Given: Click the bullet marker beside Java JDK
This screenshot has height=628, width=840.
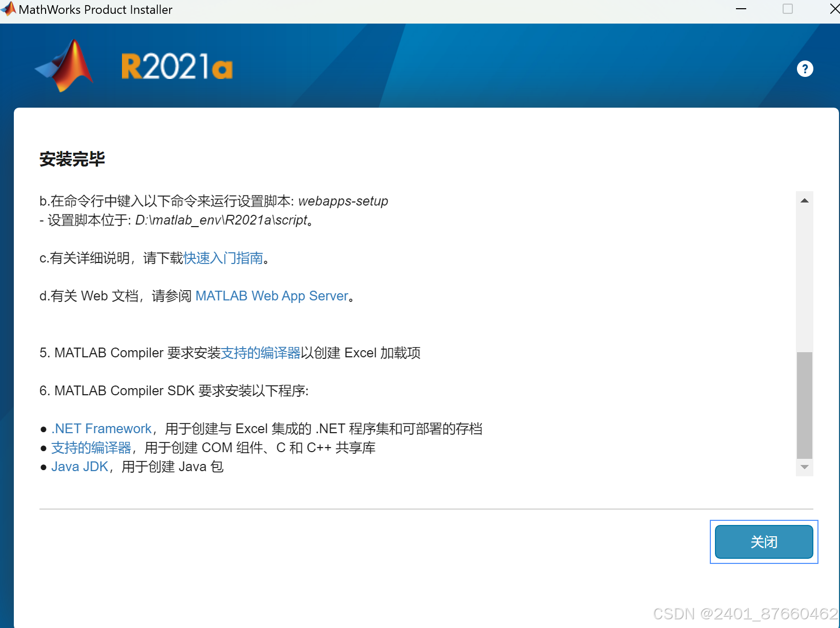Looking at the screenshot, I should pyautogui.click(x=44, y=467).
